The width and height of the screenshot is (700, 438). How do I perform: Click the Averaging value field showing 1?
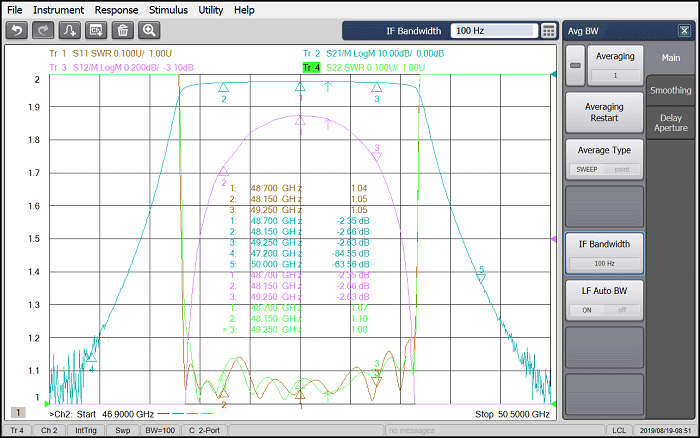click(x=615, y=75)
